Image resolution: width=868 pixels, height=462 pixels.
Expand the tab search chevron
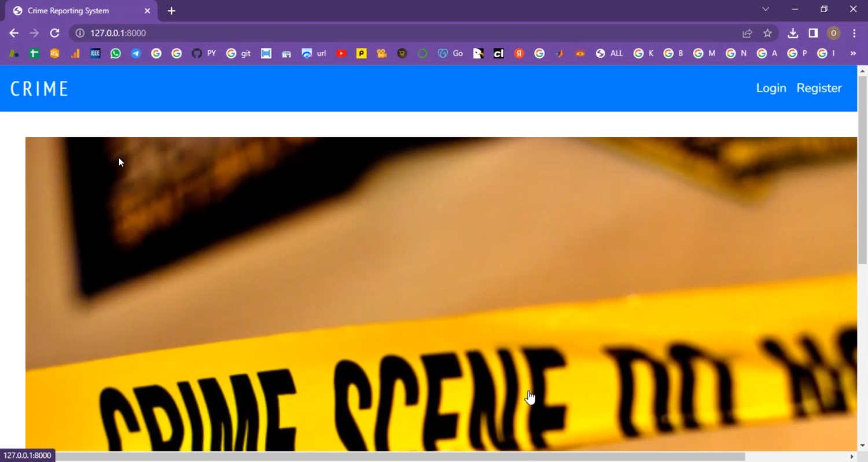pyautogui.click(x=766, y=9)
